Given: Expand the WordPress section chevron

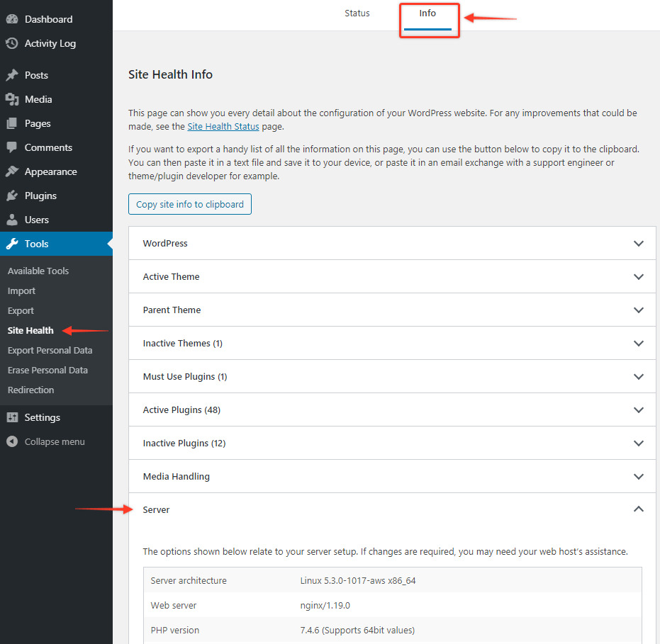Looking at the screenshot, I should click(638, 244).
